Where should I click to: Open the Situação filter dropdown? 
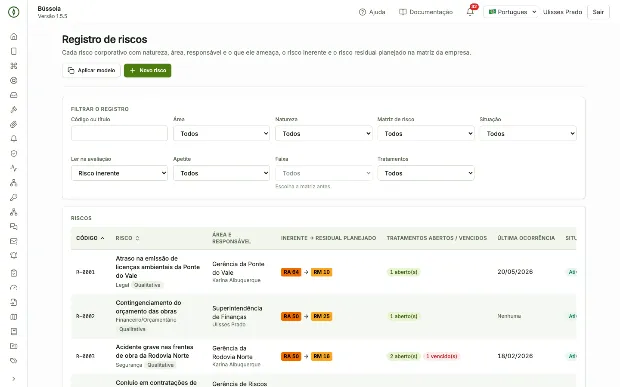tap(528, 133)
